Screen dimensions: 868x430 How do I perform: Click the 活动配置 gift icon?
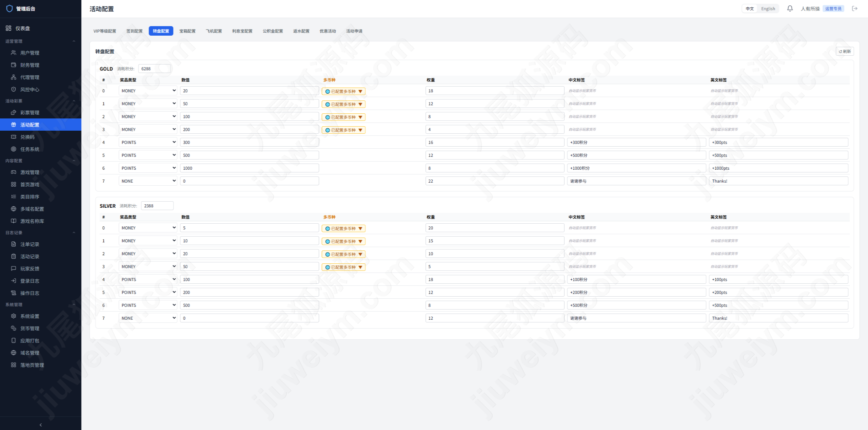click(x=14, y=125)
